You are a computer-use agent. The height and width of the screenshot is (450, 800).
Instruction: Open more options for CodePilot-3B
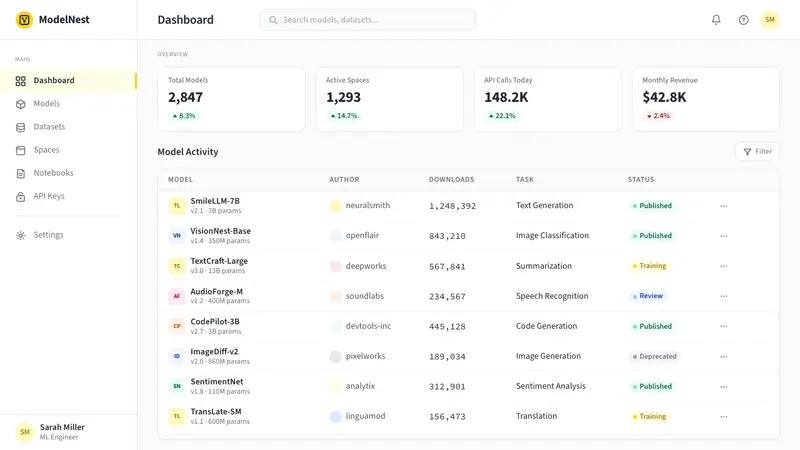[723, 327]
